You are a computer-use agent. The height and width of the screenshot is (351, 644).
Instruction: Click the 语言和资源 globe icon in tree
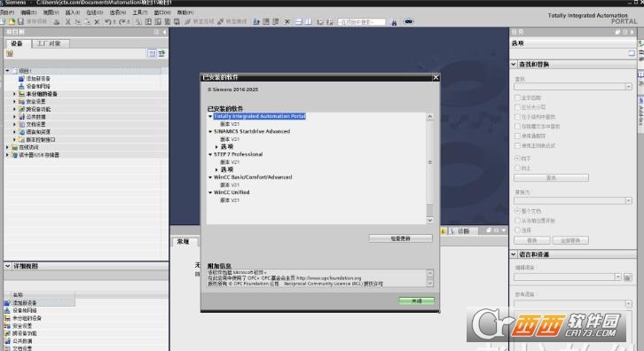pos(21,132)
